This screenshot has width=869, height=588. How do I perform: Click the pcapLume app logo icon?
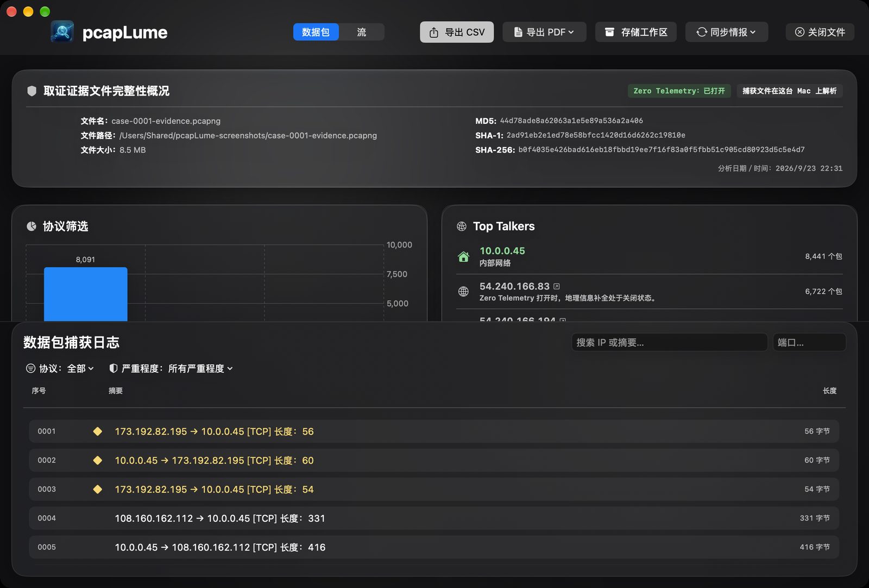point(62,32)
